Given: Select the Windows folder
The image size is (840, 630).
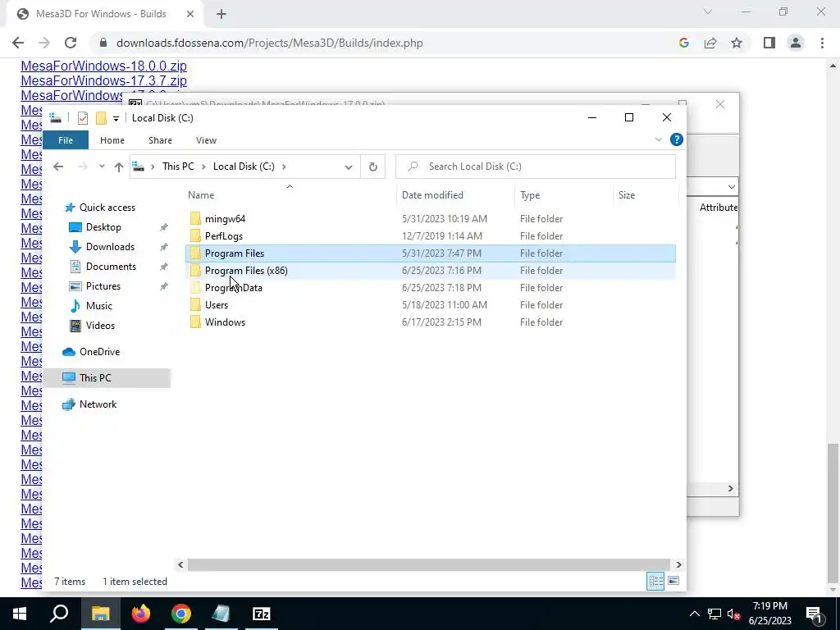Looking at the screenshot, I should point(225,322).
